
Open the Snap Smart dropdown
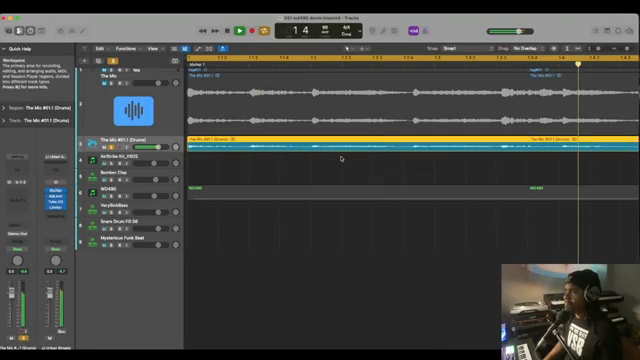point(468,49)
